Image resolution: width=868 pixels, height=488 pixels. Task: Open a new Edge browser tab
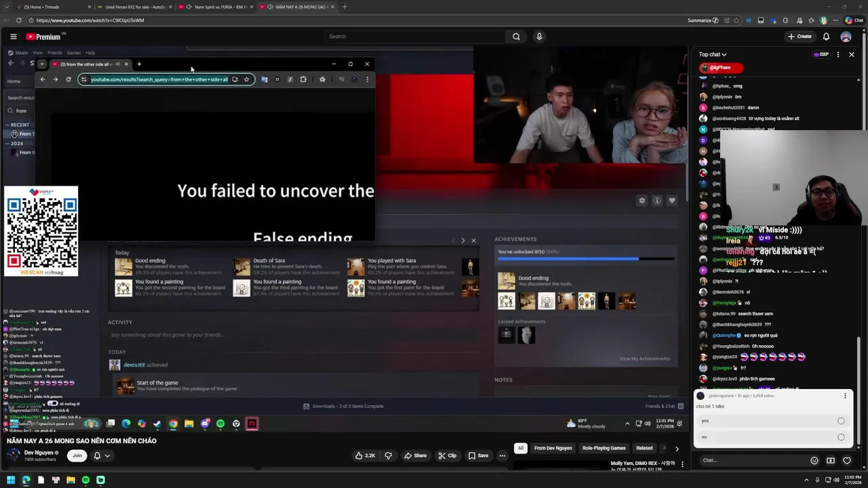(x=344, y=7)
